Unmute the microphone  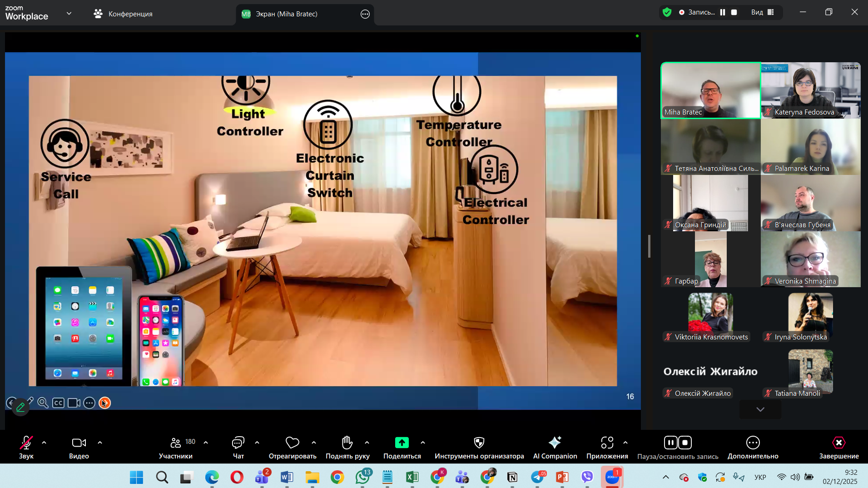pyautogui.click(x=26, y=443)
